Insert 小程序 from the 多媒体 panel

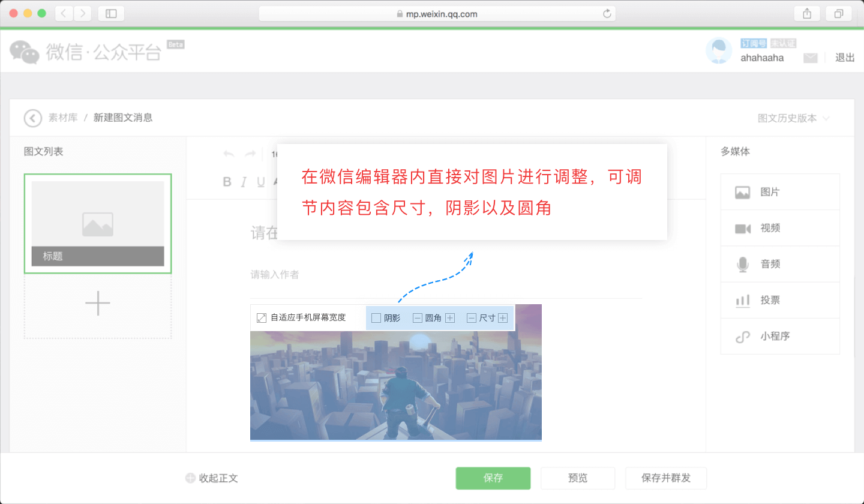click(780, 336)
